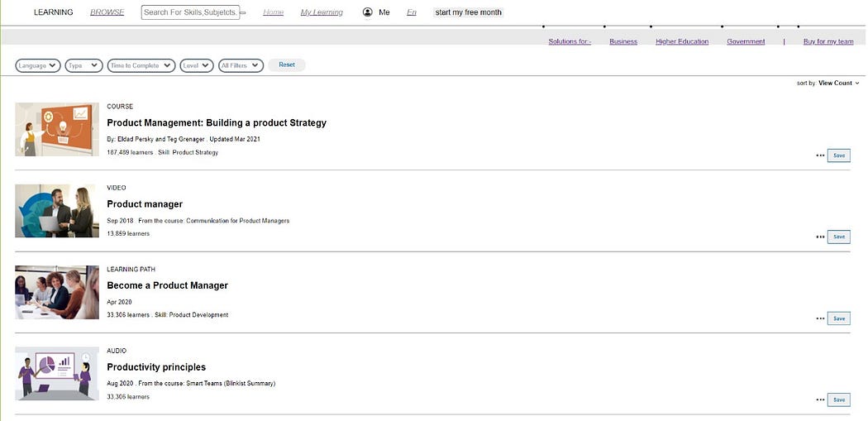This screenshot has width=868, height=421.
Task: Switch language via En link
Action: tap(412, 12)
